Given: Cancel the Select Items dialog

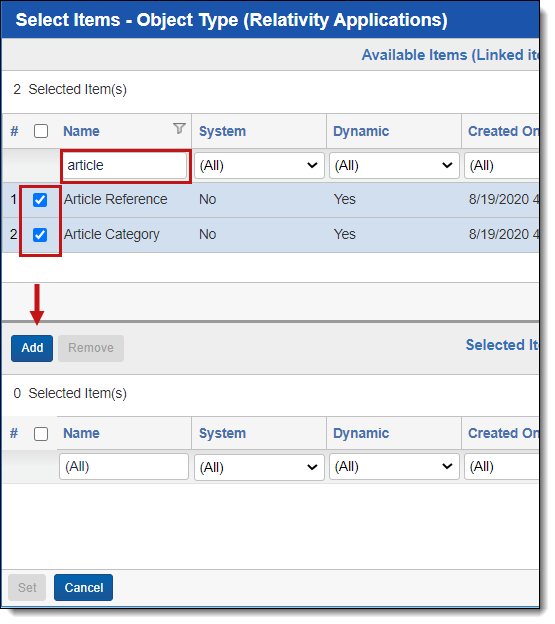Looking at the screenshot, I should click(x=84, y=587).
